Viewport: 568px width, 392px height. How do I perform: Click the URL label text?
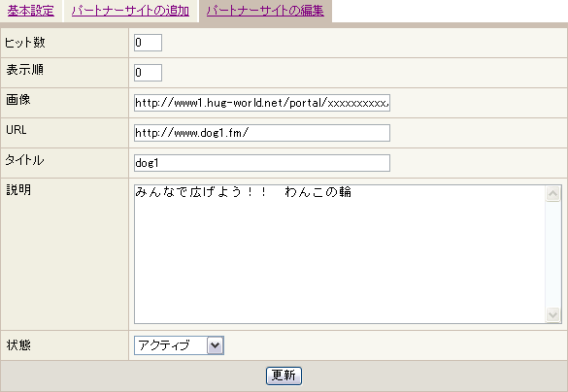point(17,130)
